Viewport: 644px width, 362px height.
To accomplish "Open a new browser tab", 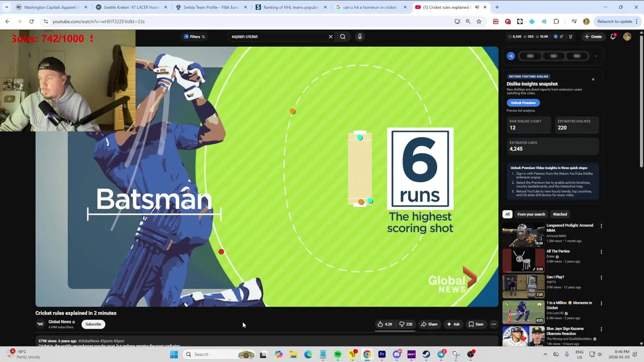I will coord(497,7).
